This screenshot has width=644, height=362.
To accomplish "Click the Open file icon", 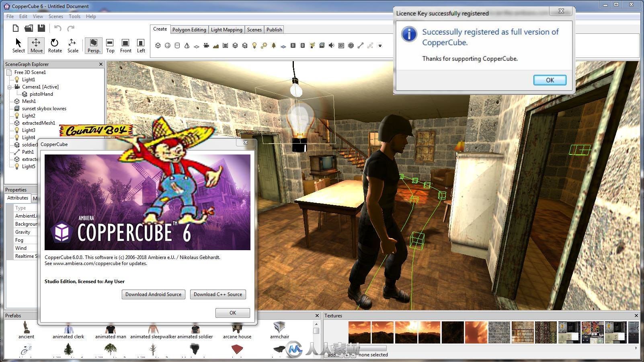I will click(29, 28).
